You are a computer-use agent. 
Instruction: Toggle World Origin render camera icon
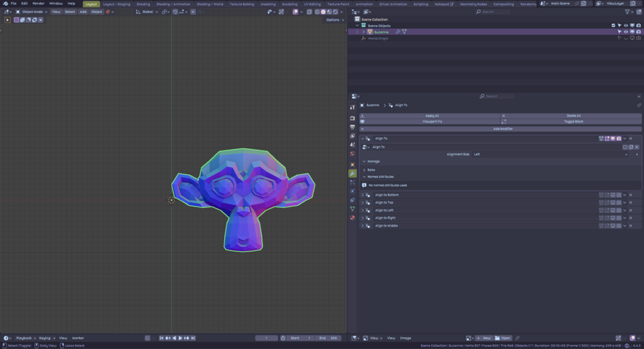tap(639, 38)
